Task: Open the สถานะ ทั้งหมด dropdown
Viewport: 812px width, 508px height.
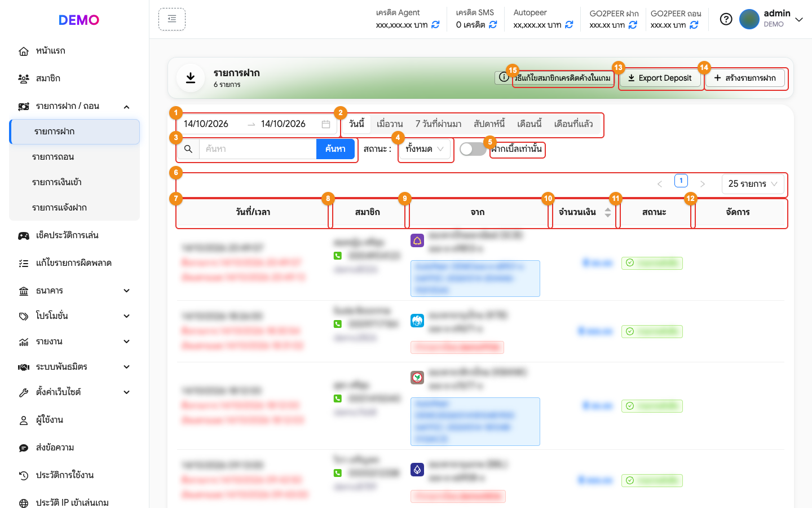Action: click(425, 149)
